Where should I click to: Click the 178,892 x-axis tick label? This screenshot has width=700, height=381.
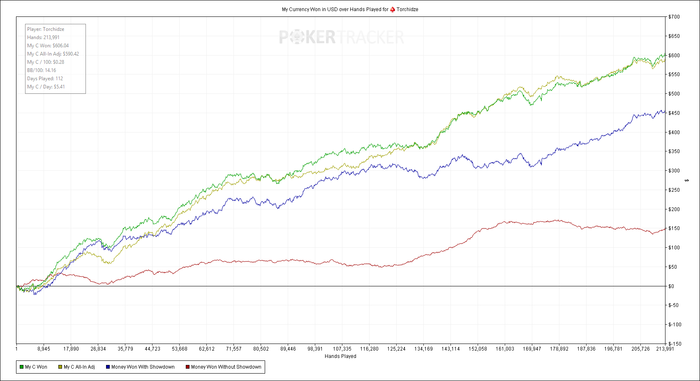coord(559,349)
